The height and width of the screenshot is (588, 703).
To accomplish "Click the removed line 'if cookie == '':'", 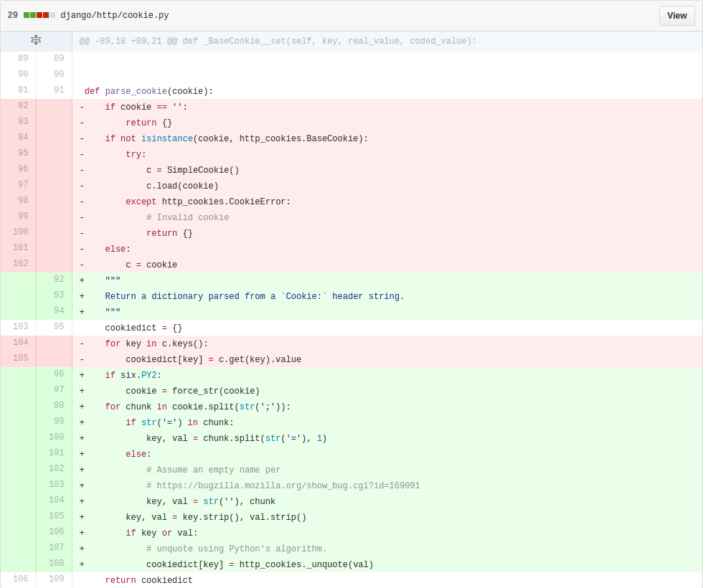I will [x=146, y=107].
